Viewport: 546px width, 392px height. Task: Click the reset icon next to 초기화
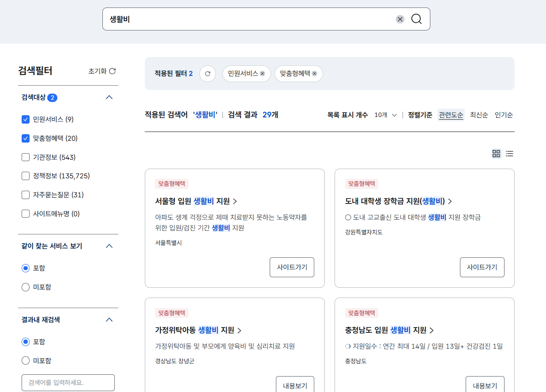click(113, 71)
